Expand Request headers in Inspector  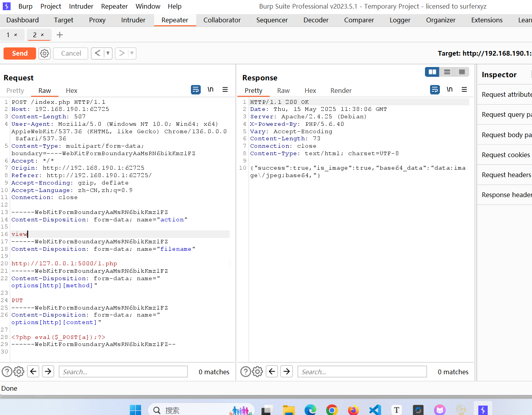click(505, 175)
